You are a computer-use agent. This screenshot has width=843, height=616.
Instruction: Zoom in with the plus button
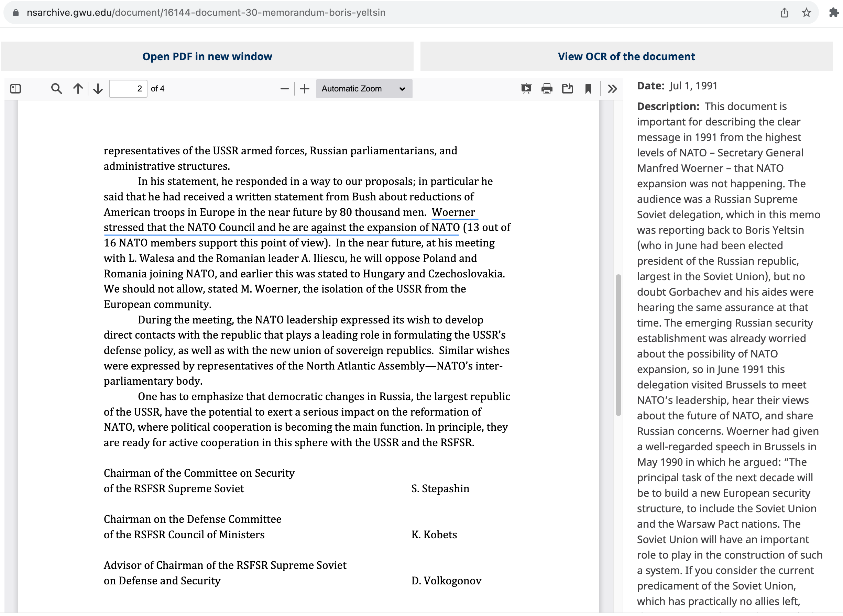[305, 89]
